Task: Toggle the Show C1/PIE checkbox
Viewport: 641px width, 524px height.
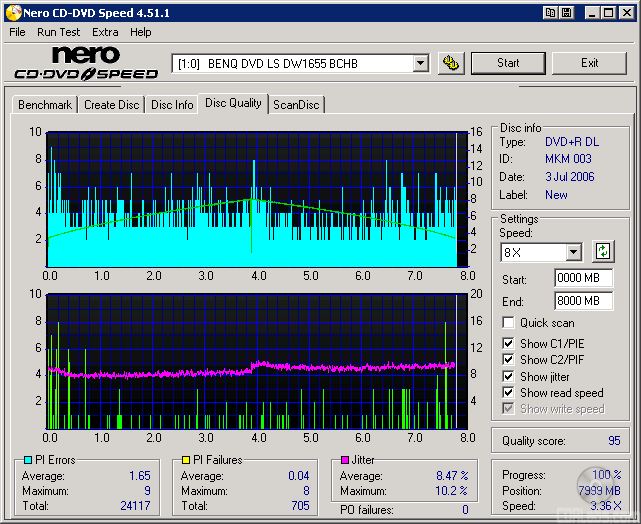Action: pyautogui.click(x=509, y=344)
